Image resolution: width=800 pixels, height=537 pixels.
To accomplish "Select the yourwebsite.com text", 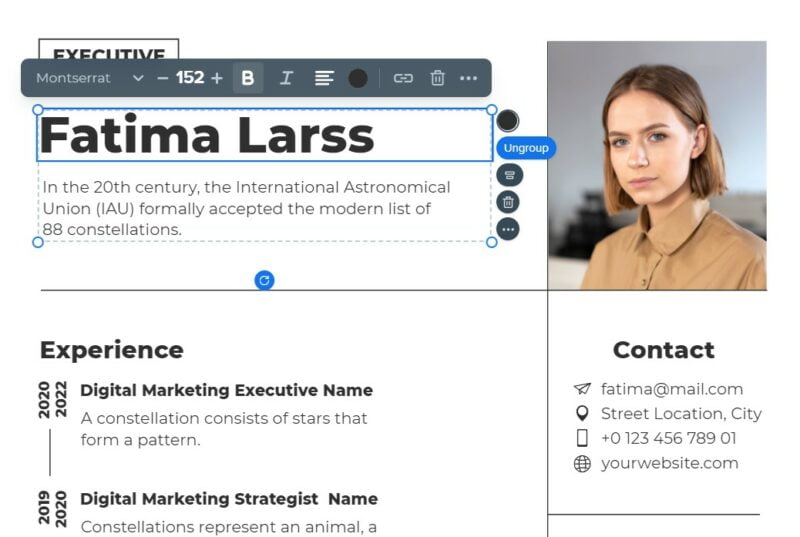I will (x=669, y=463).
